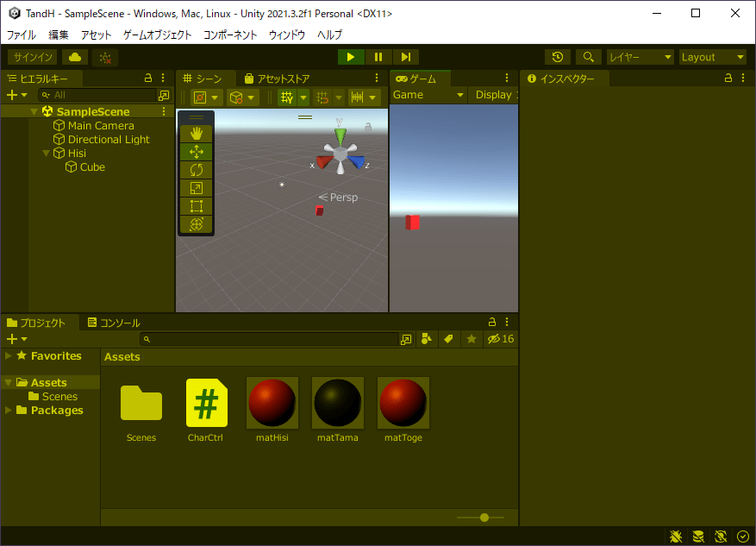Viewport: 756px width, 546px height.
Task: Open the Project create plus button
Action: coord(16,339)
